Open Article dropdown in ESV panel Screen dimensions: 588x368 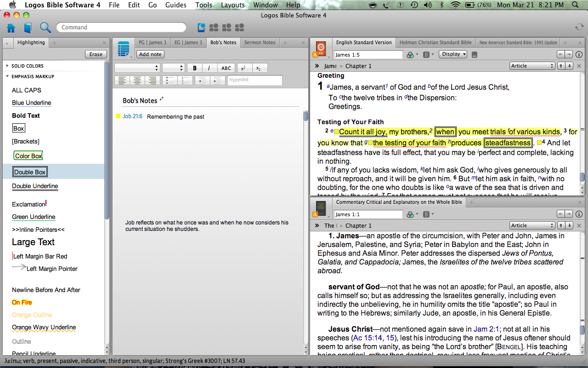click(x=532, y=66)
